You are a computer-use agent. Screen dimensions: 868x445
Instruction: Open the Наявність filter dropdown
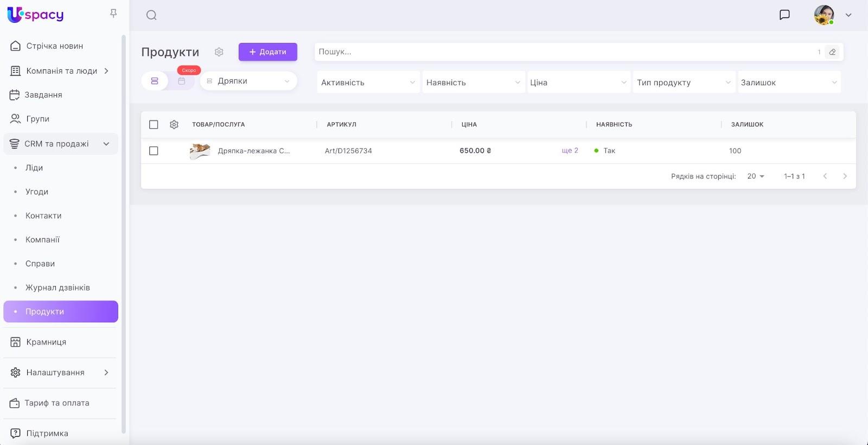click(x=474, y=82)
